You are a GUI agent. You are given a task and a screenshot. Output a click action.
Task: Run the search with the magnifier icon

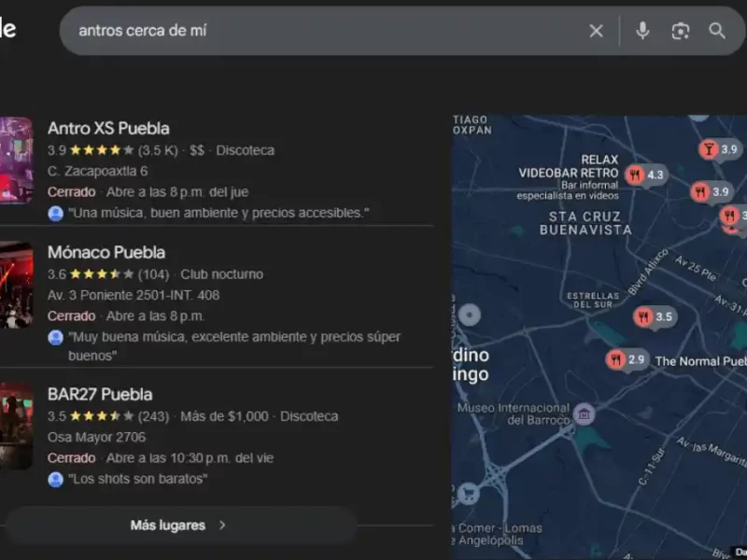coord(717,31)
